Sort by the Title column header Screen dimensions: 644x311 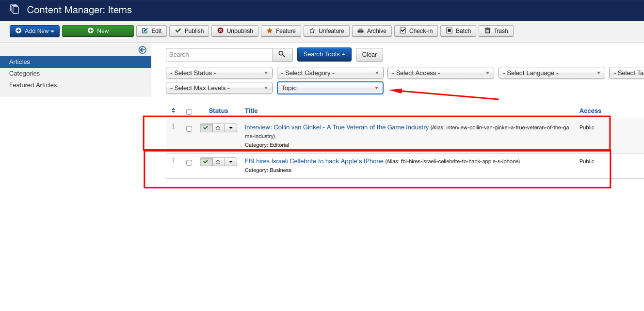click(251, 111)
